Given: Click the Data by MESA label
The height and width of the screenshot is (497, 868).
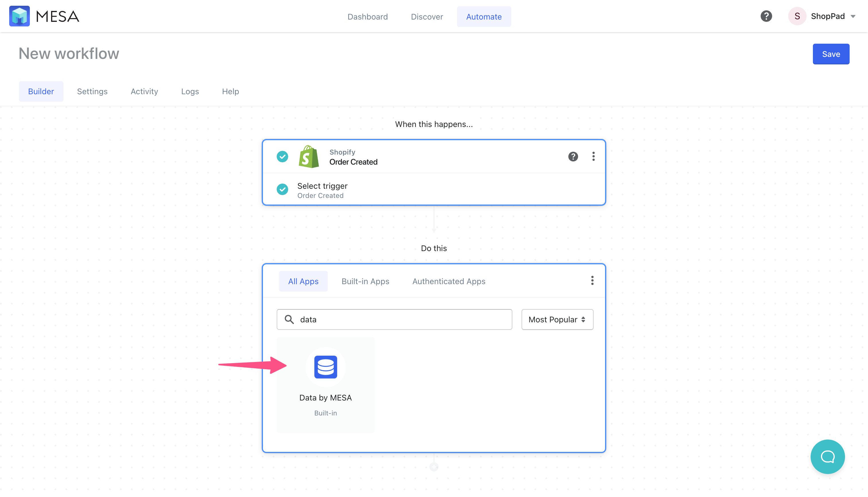Looking at the screenshot, I should (325, 398).
